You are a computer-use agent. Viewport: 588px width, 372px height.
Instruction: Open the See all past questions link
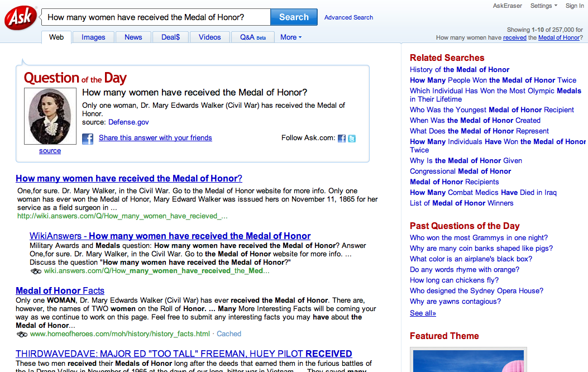coord(423,313)
